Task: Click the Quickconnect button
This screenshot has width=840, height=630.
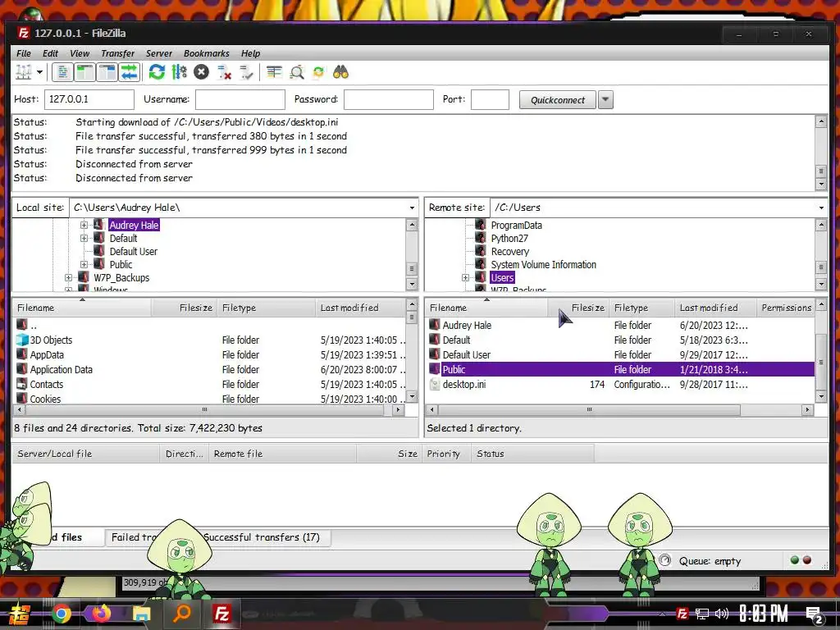Action: 558,99
